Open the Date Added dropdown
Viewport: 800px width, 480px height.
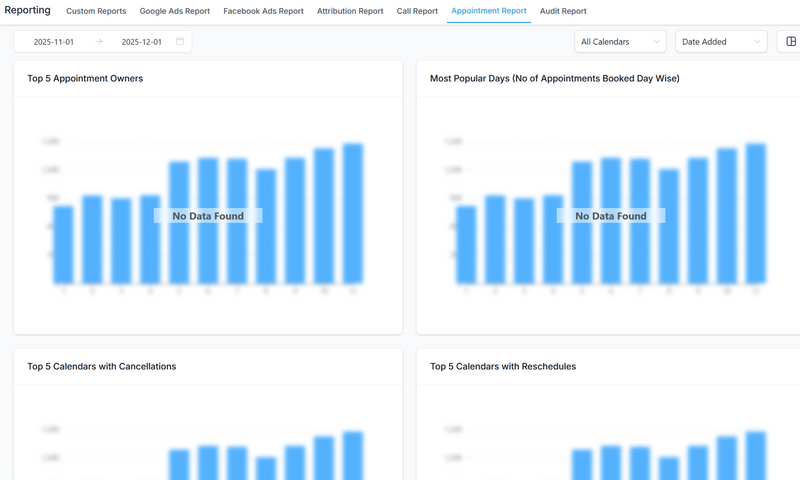[720, 42]
